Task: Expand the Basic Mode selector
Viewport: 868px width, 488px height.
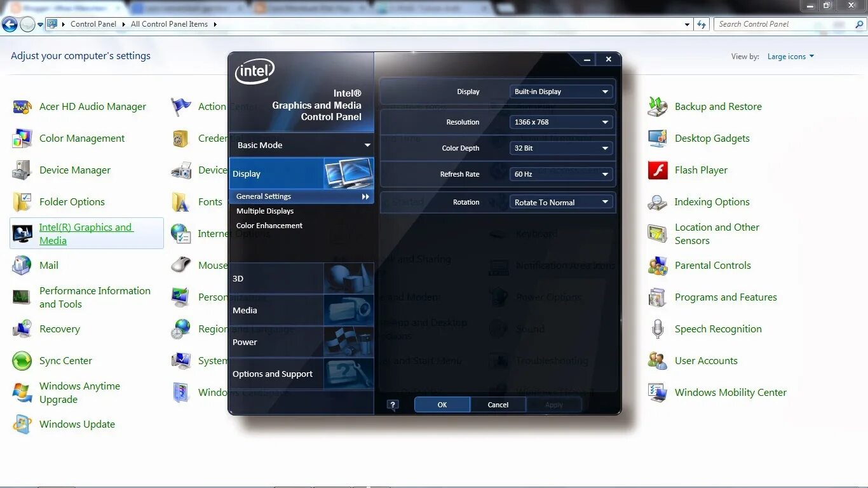Action: pos(302,145)
